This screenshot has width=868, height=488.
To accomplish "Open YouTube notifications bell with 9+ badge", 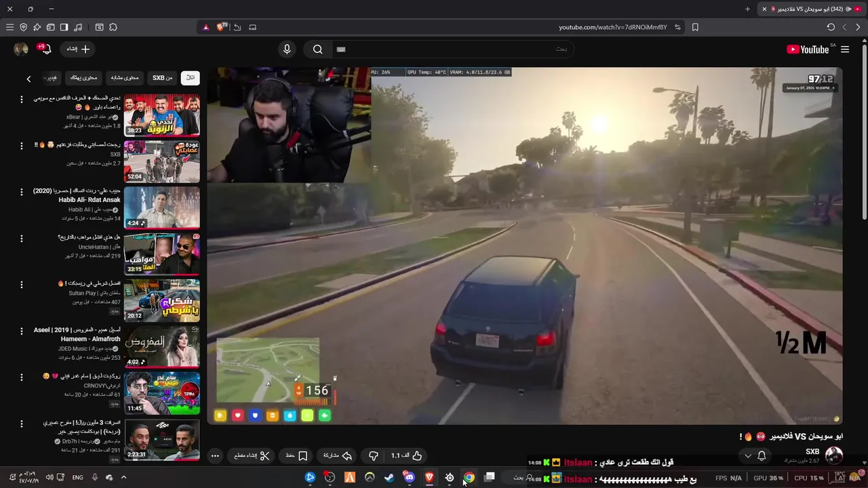I will click(x=45, y=49).
